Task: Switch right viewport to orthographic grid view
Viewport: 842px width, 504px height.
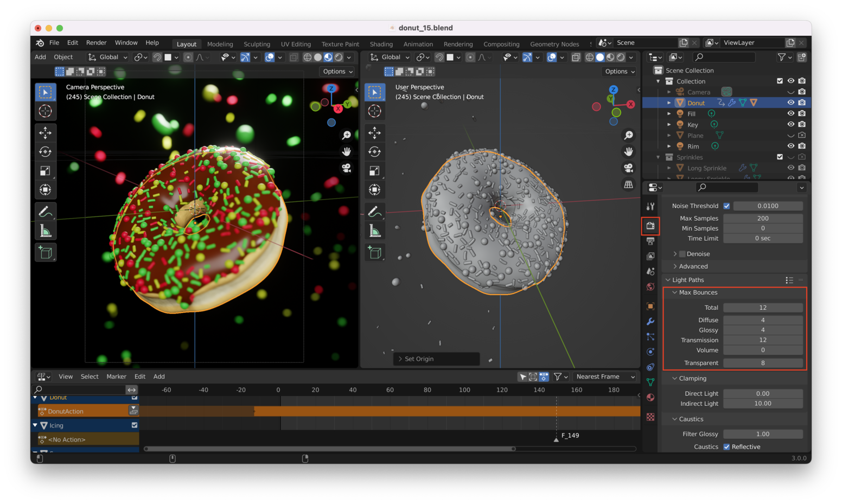Action: (x=628, y=185)
